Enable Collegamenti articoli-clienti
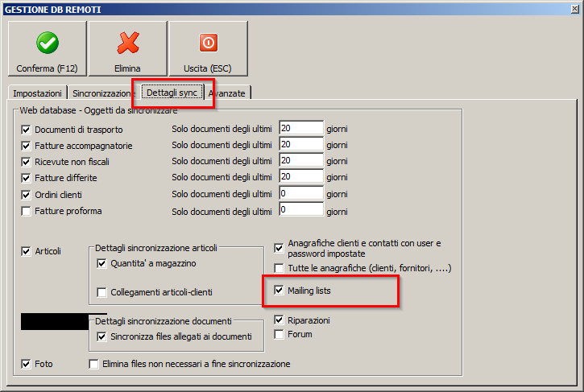The height and width of the screenshot is (392, 584). pos(101,292)
